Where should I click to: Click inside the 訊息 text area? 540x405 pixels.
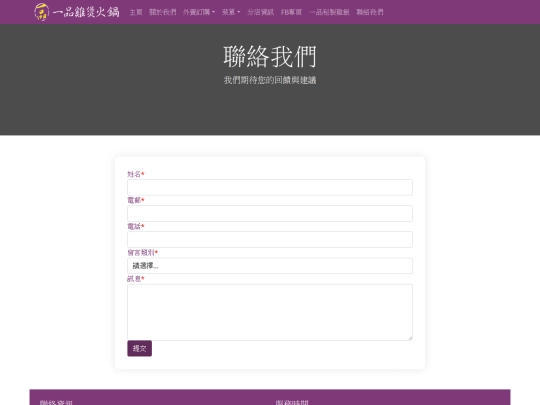270,312
